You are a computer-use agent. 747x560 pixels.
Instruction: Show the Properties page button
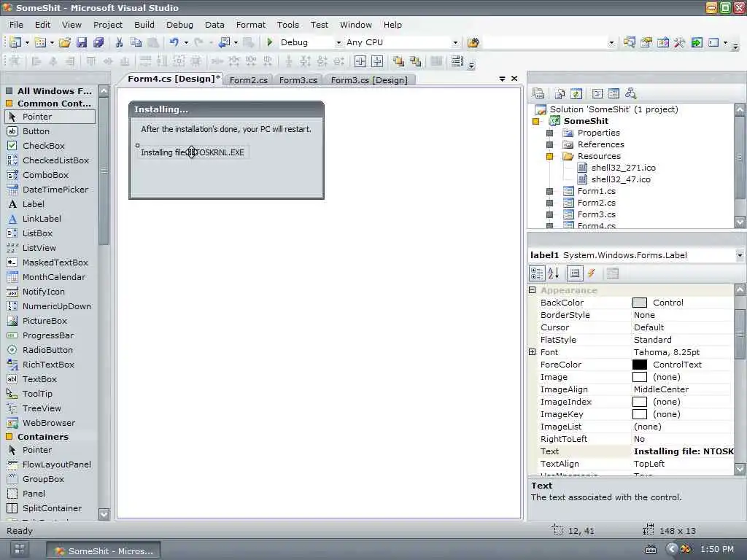[x=575, y=273]
